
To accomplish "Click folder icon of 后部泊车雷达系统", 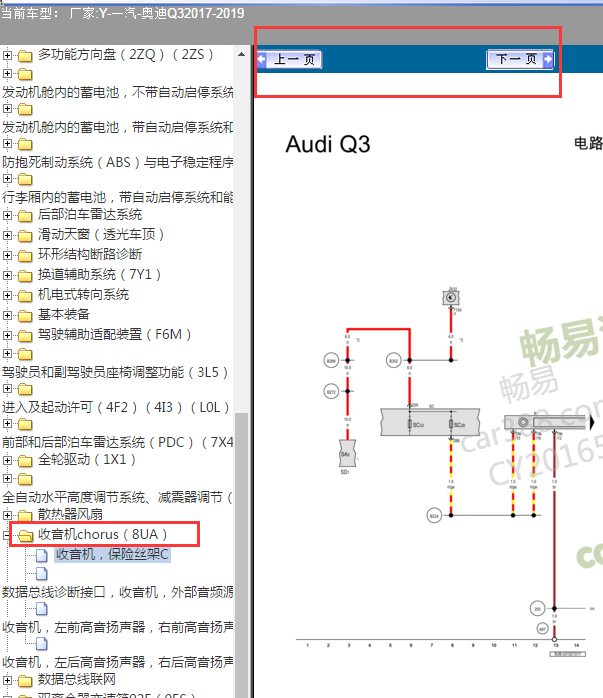I will (25, 216).
